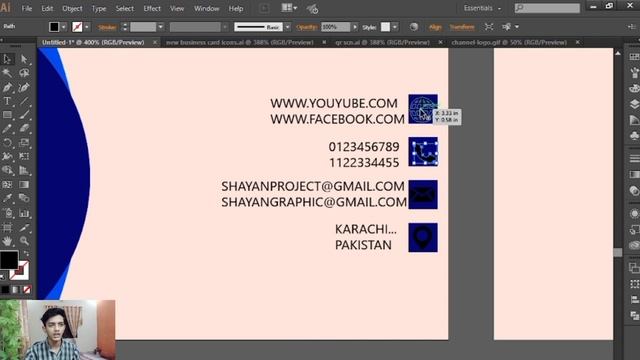Open the Opacity panel link

[307, 27]
